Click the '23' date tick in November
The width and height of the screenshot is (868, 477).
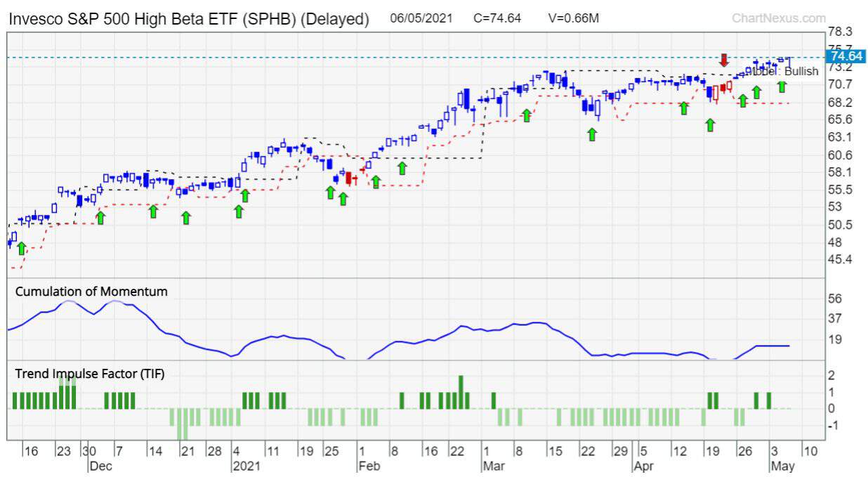point(64,451)
